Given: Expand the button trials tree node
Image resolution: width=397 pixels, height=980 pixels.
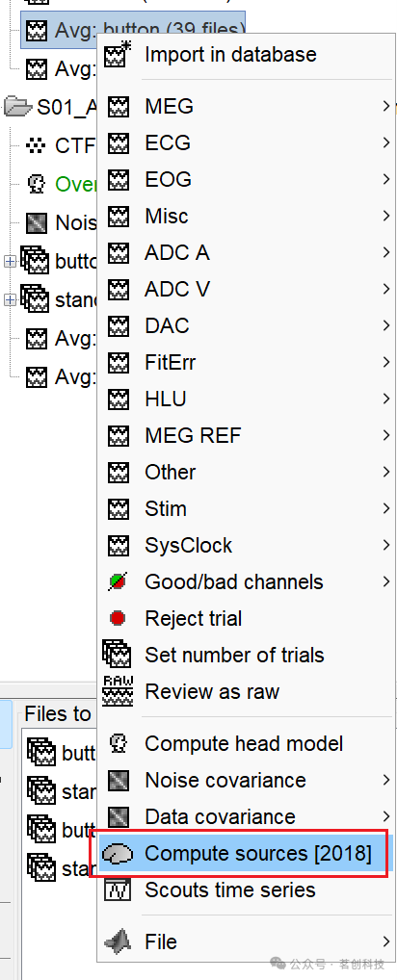Looking at the screenshot, I should (x=10, y=262).
